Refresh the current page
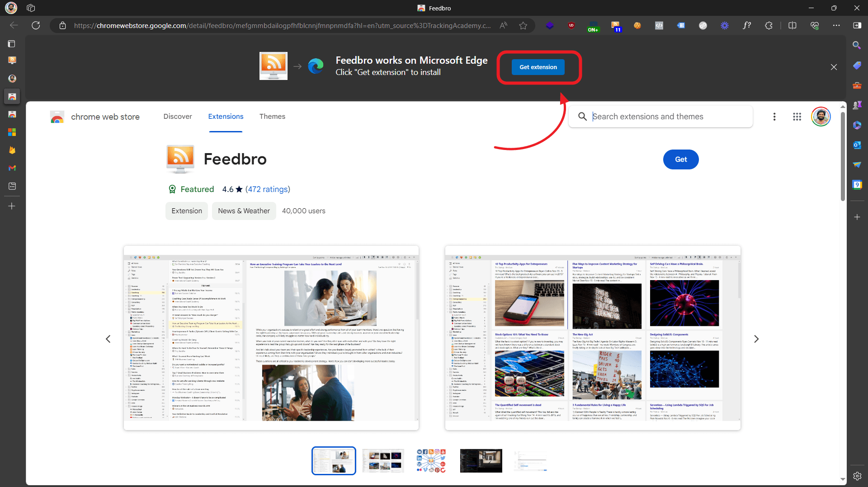This screenshot has width=868, height=487. point(36,26)
